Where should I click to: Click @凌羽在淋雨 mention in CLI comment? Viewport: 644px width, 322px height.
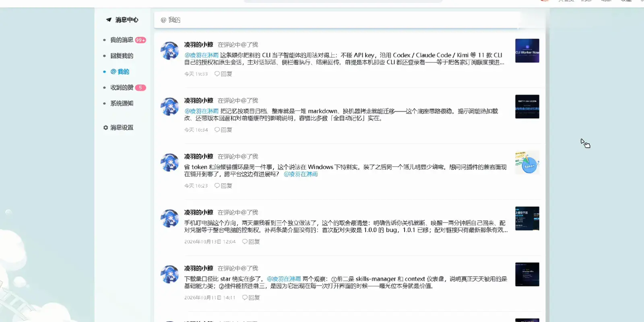coord(201,55)
